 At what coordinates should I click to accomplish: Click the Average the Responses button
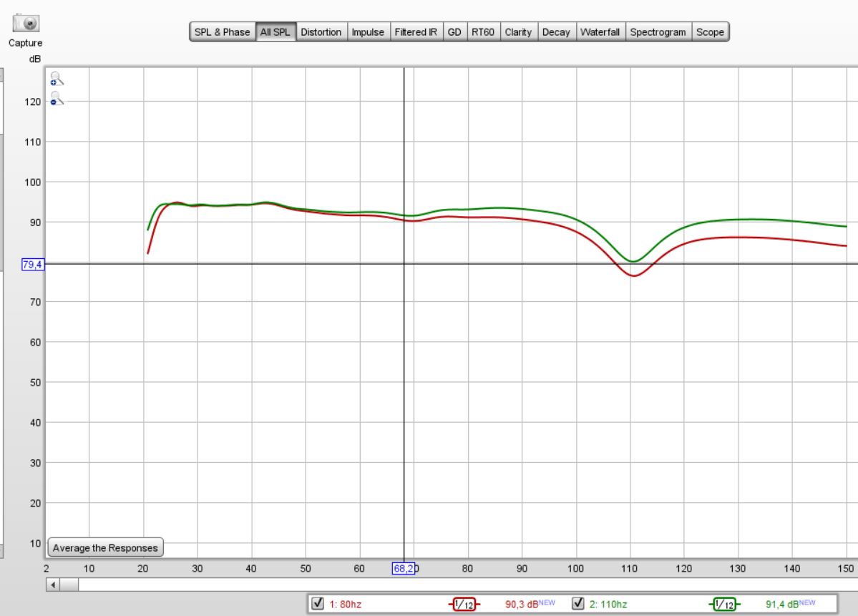105,548
